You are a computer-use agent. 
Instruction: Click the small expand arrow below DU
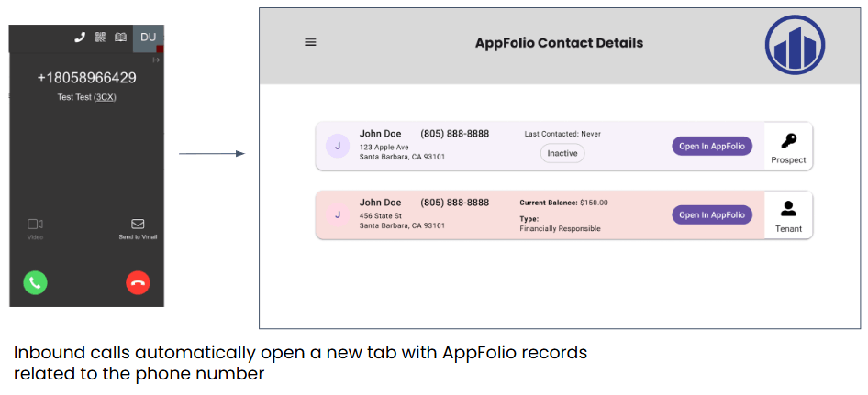click(x=156, y=60)
